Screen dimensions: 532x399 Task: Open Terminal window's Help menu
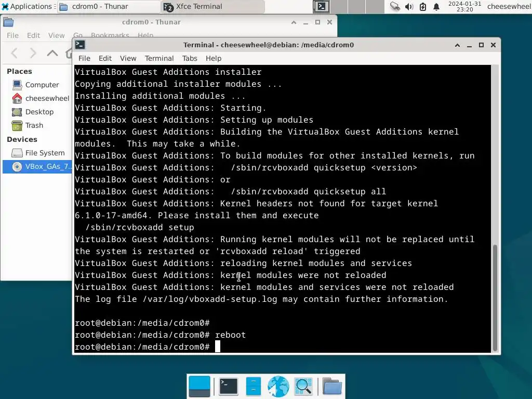pos(214,58)
